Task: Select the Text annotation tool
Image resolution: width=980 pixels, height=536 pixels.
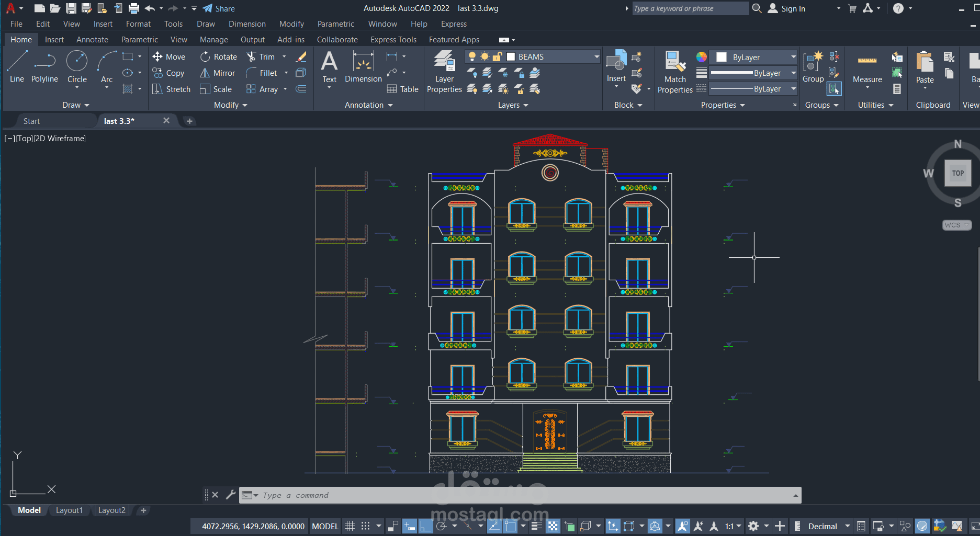Action: tap(329, 67)
